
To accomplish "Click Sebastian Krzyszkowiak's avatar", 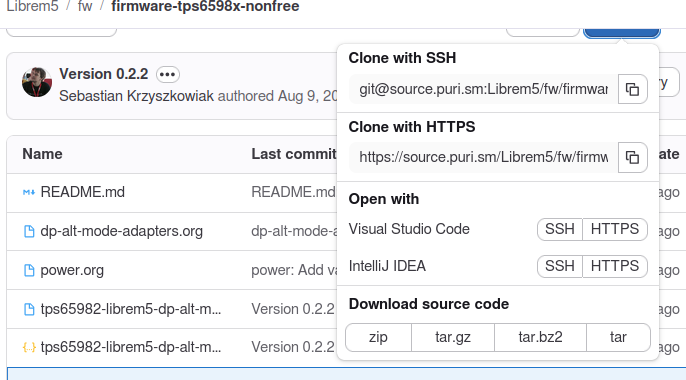I will 37,82.
